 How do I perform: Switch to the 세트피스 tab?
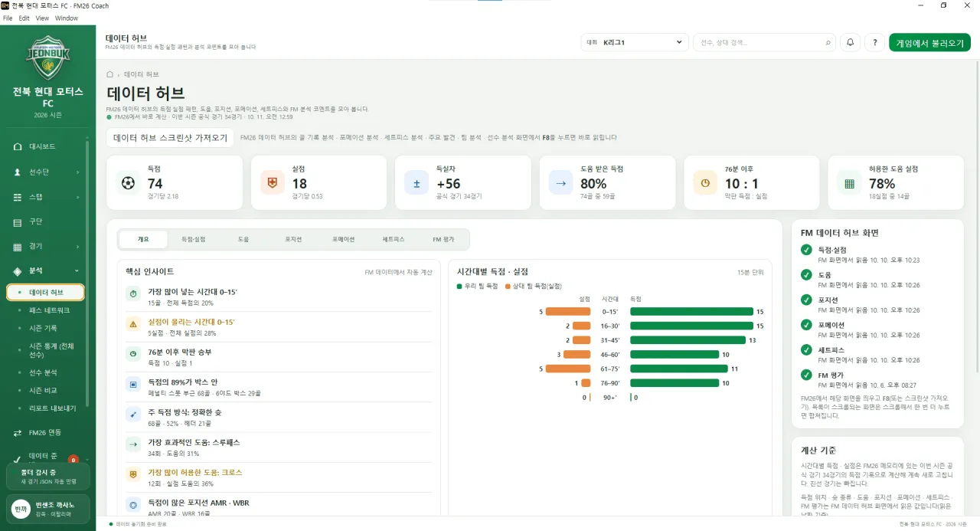click(x=394, y=240)
